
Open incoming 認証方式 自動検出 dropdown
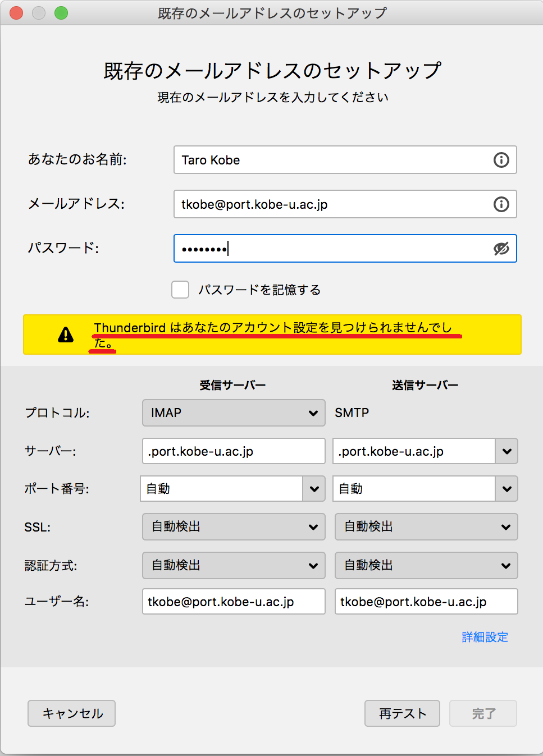tap(234, 566)
